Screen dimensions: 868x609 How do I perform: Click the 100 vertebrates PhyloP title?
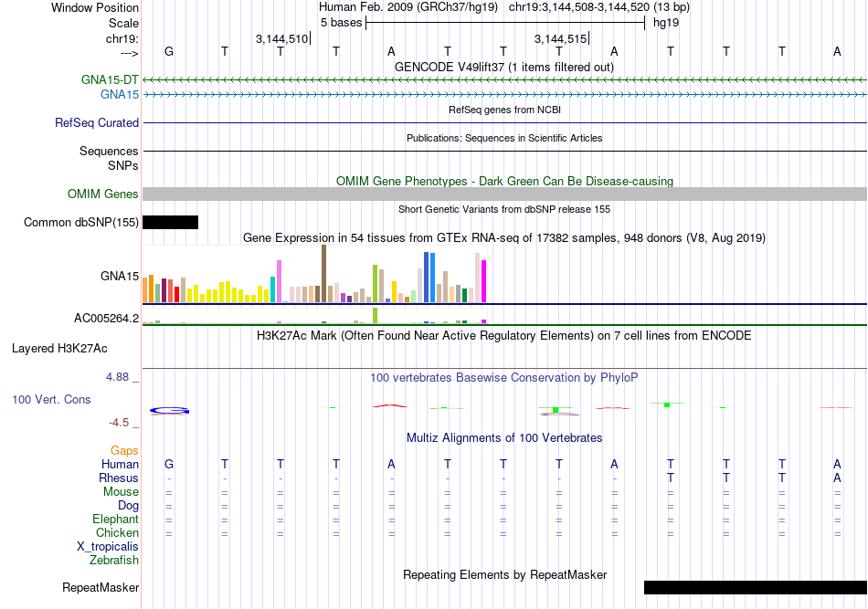[504, 377]
